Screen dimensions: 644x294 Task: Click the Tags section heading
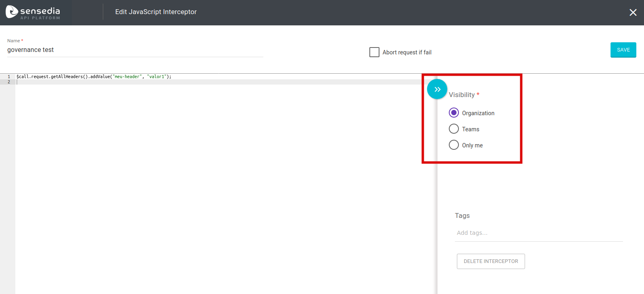(x=462, y=216)
